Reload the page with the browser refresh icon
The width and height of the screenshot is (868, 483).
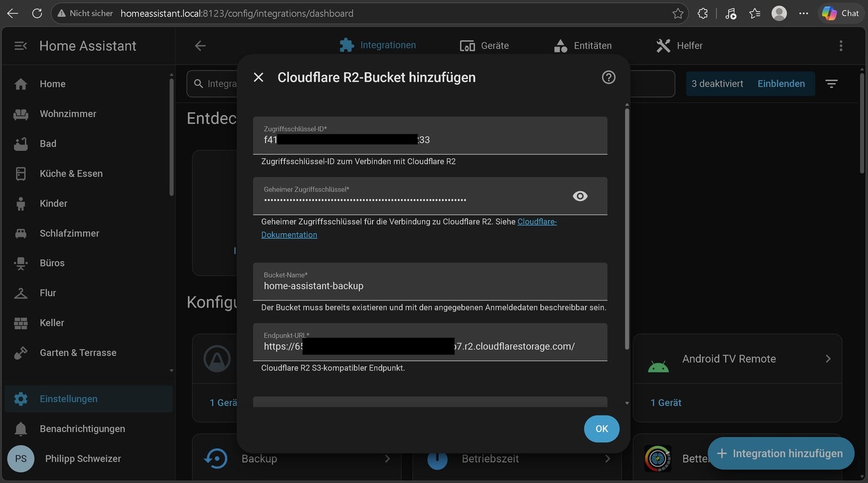[37, 13]
